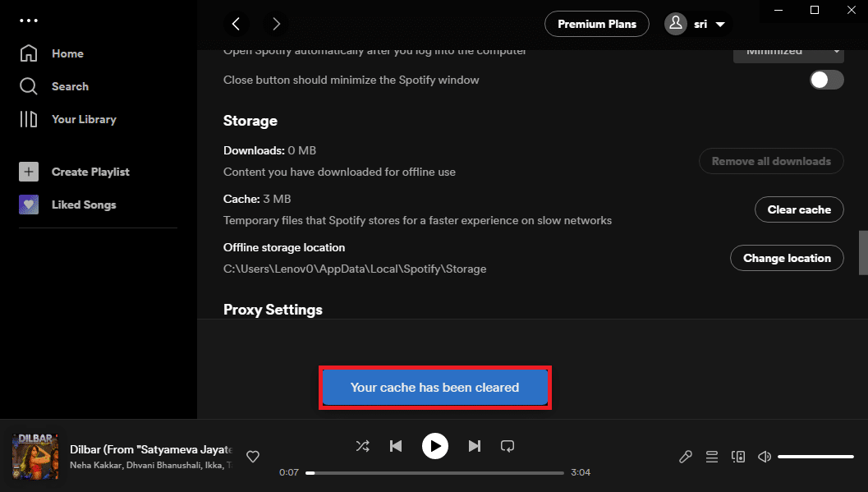Click the Dilbar album art thumbnail
The height and width of the screenshot is (492, 868).
(x=35, y=456)
